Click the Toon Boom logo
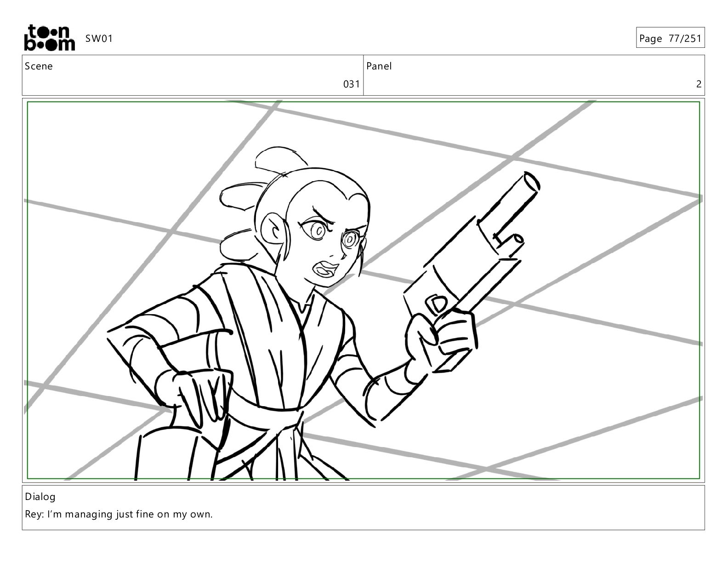The image size is (728, 563). point(49,38)
